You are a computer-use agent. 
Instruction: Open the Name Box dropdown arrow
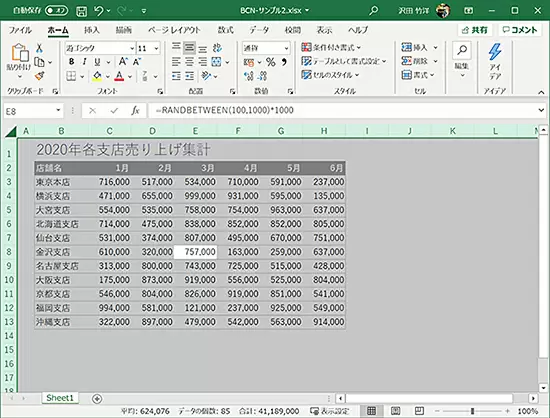(x=58, y=110)
